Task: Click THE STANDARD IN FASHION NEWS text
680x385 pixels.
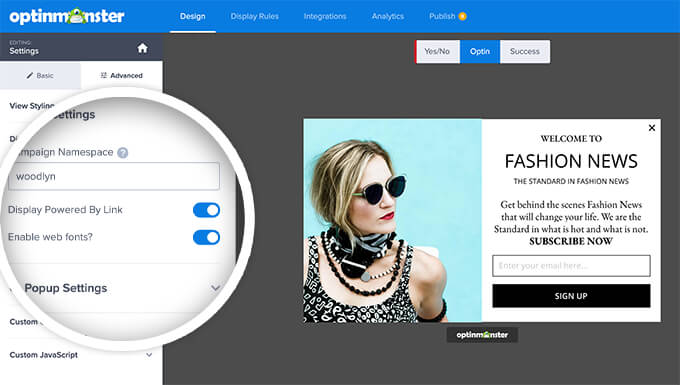Action: point(571,181)
